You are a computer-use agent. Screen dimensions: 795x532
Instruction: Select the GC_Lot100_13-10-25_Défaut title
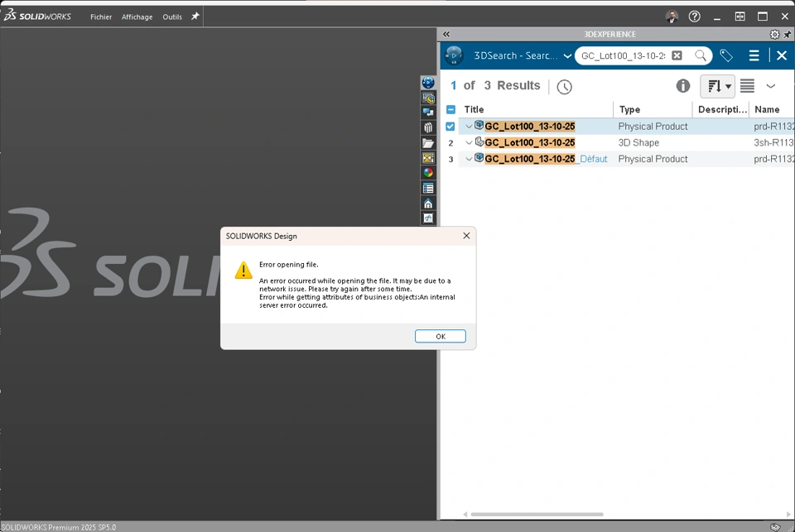[x=546, y=159]
